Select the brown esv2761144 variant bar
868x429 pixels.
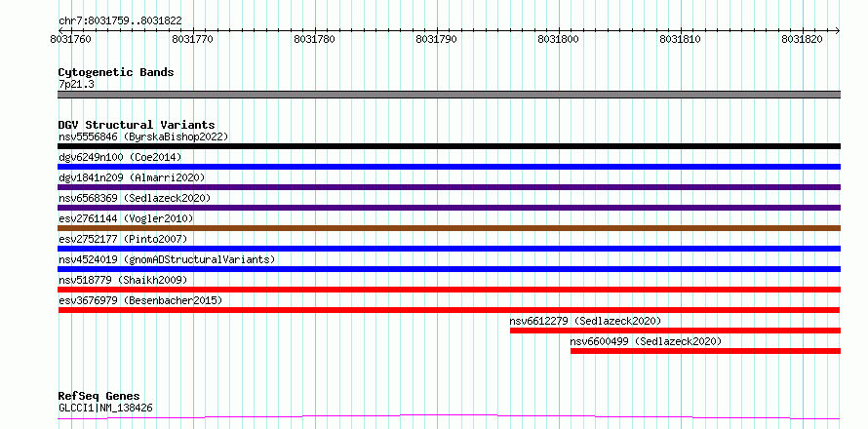tap(449, 228)
